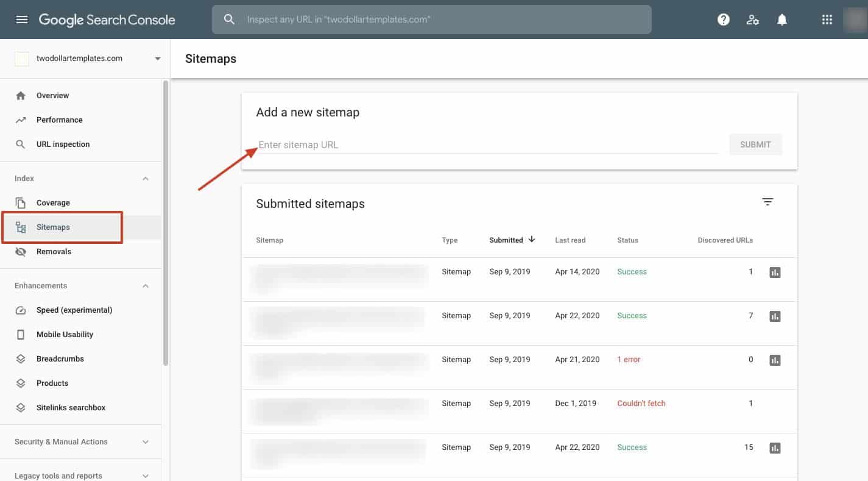Open Mobile Usability report

pyautogui.click(x=65, y=335)
